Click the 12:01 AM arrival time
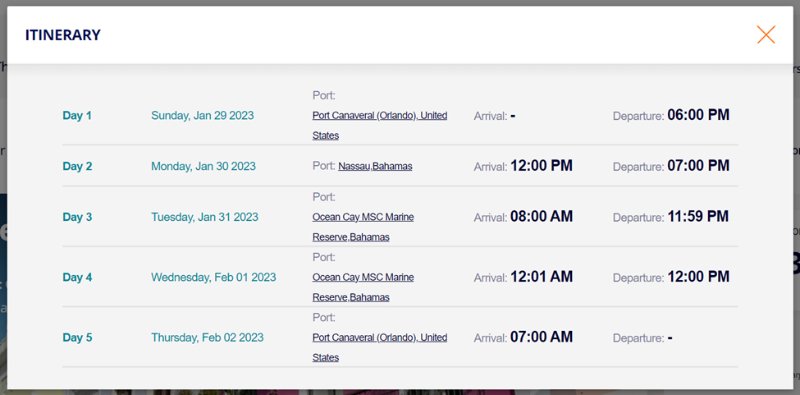 point(541,277)
